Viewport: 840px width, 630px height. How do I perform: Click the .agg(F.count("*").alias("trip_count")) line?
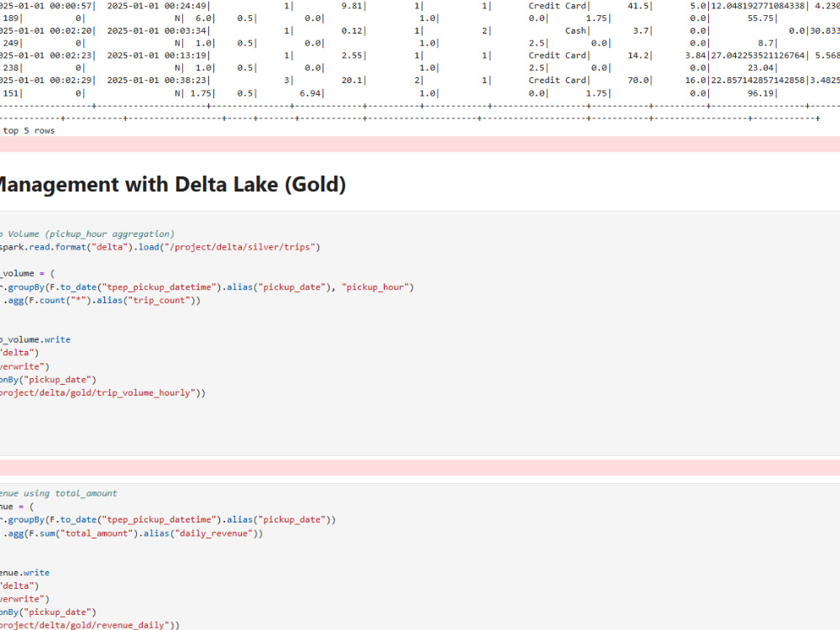click(x=102, y=301)
